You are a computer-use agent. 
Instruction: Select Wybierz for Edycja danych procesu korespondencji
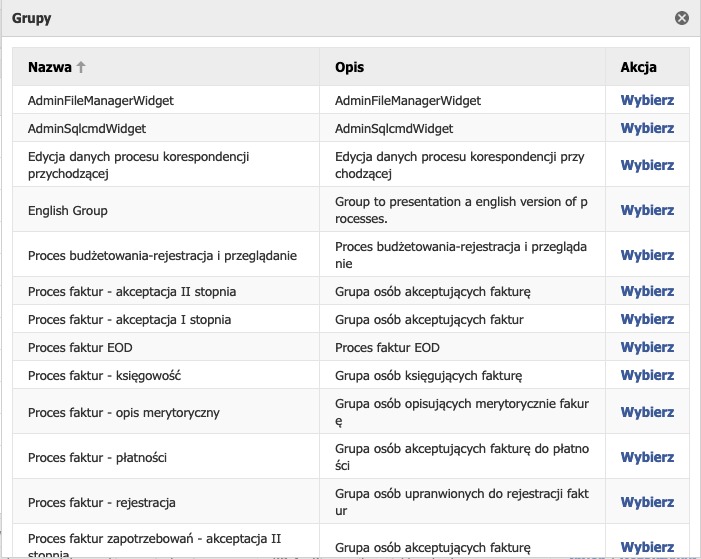pyautogui.click(x=647, y=165)
